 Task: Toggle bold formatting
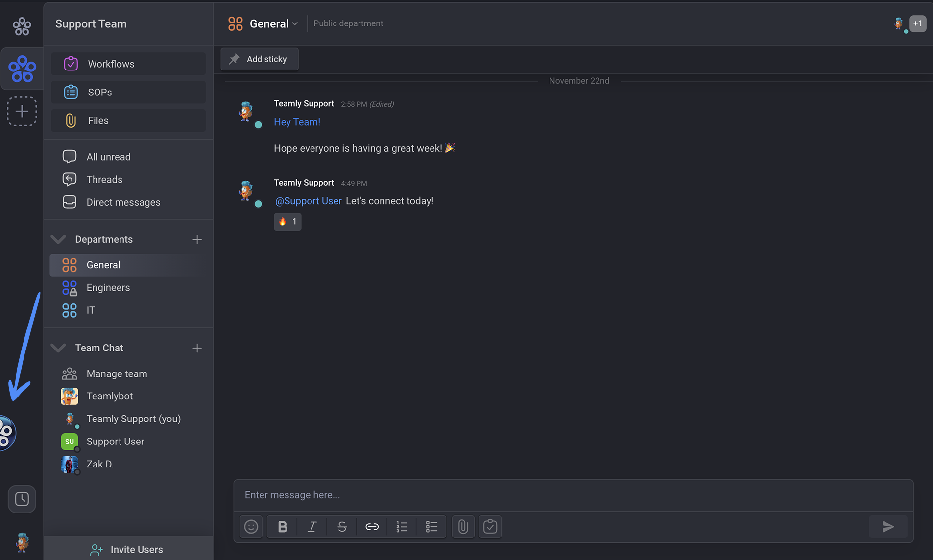(283, 527)
